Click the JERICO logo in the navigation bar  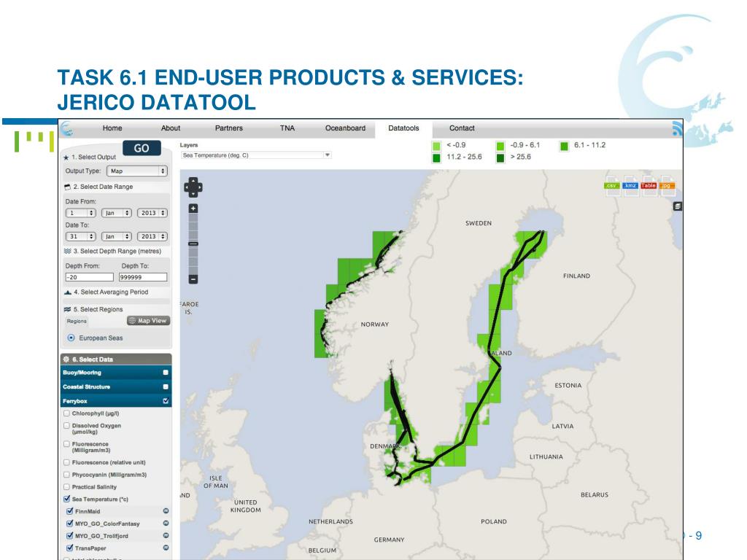pyautogui.click(x=66, y=128)
